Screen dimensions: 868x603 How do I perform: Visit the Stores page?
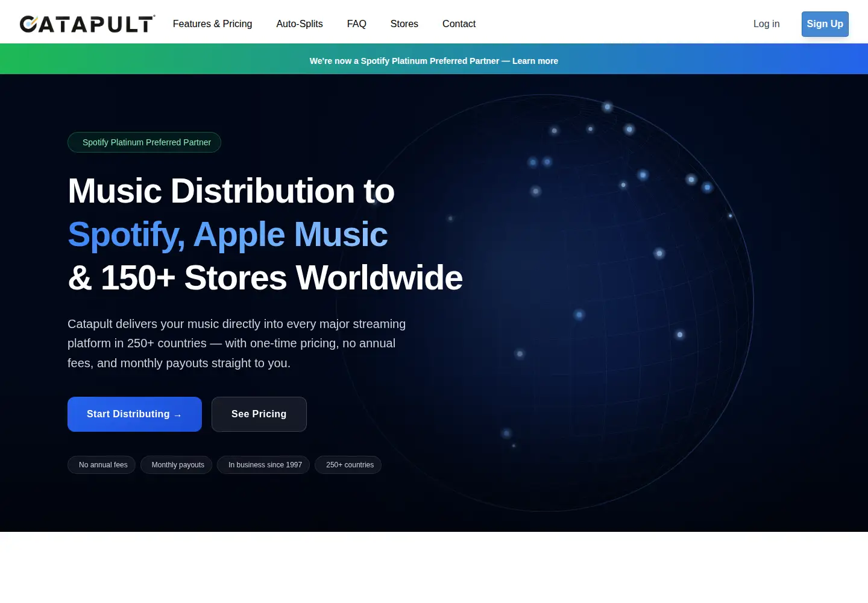pos(404,24)
